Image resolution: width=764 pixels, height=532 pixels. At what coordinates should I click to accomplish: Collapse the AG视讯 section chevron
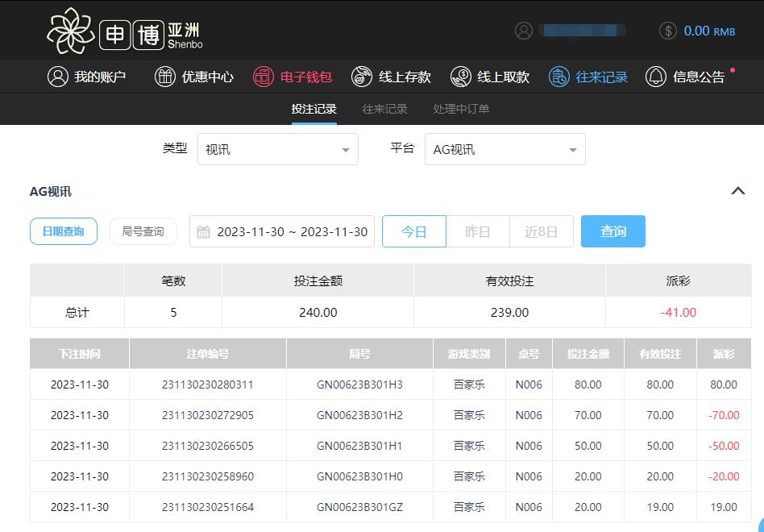(737, 191)
